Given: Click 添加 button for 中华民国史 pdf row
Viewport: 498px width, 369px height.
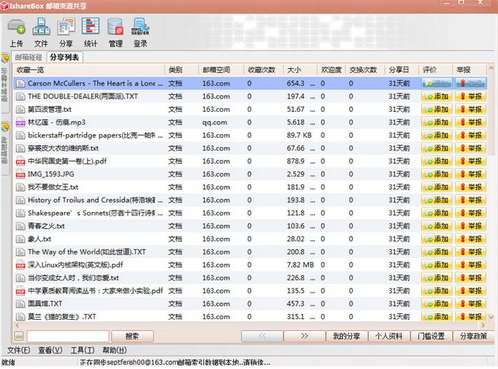Looking at the screenshot, I should pyautogui.click(x=437, y=161).
